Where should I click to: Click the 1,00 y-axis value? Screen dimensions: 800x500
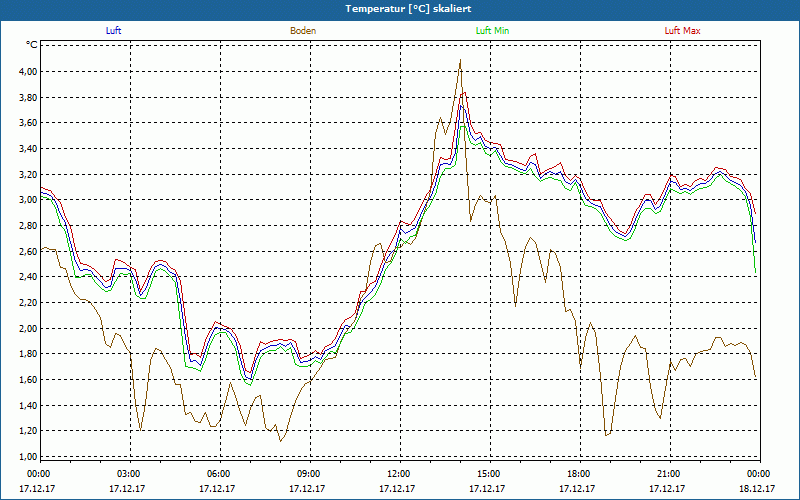tap(30, 457)
